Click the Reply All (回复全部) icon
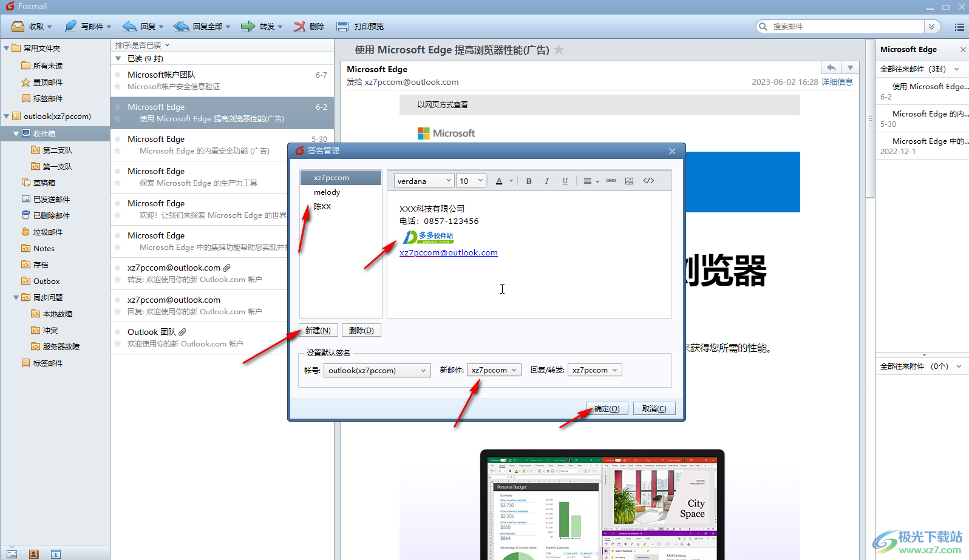Screen dimensions: 969x560 pyautogui.click(x=181, y=27)
